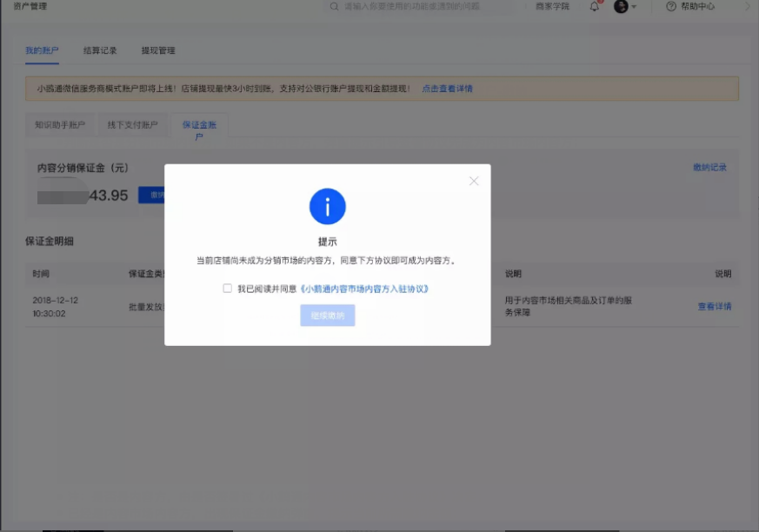Viewport: 759px width, 532px height.
Task: Open the 商家学院 link
Action: (x=552, y=6)
